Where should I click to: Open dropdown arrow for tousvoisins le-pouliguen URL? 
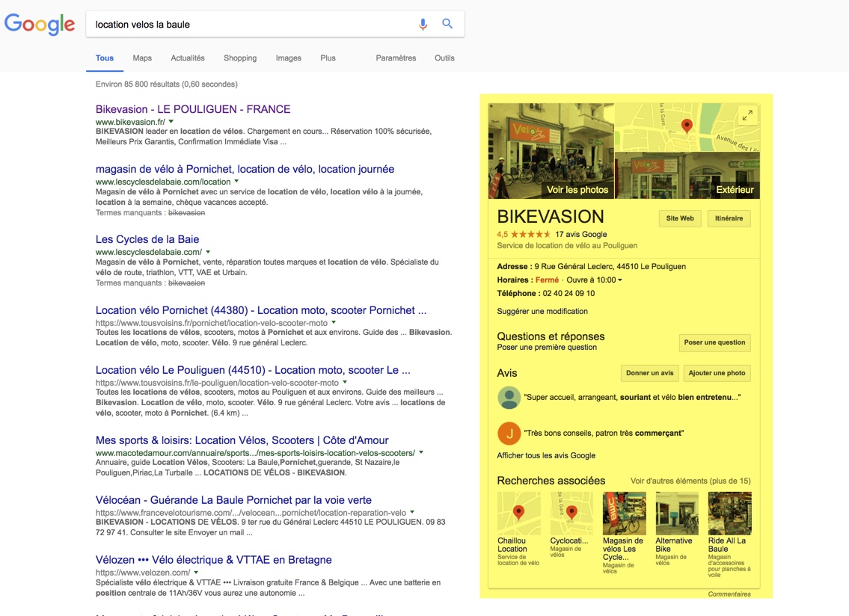point(345,382)
